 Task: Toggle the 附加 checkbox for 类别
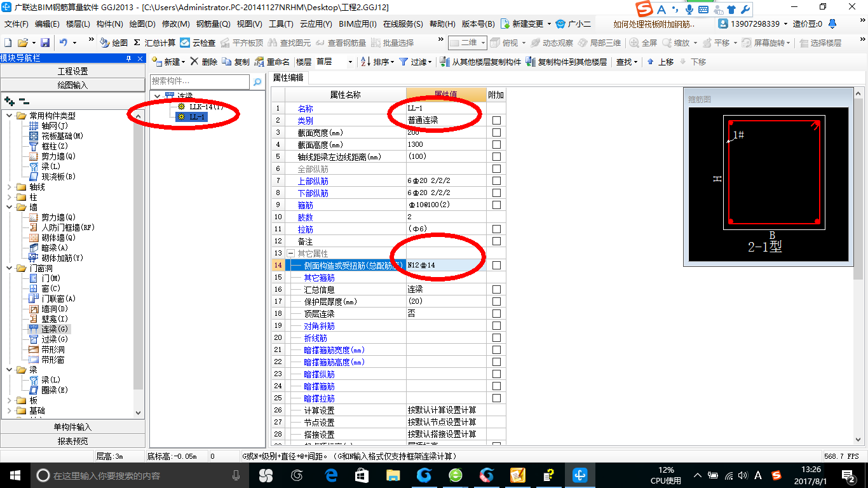(496, 121)
